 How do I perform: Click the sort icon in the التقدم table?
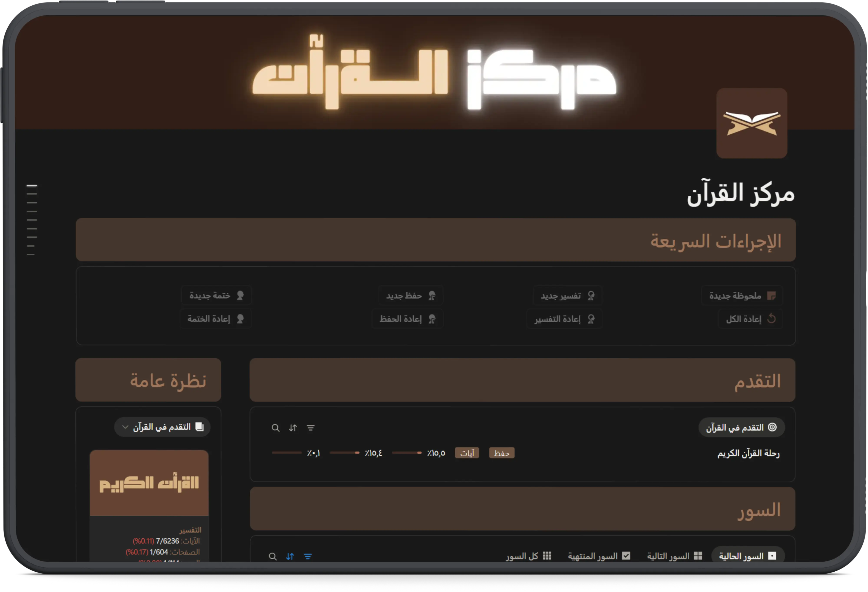293,428
